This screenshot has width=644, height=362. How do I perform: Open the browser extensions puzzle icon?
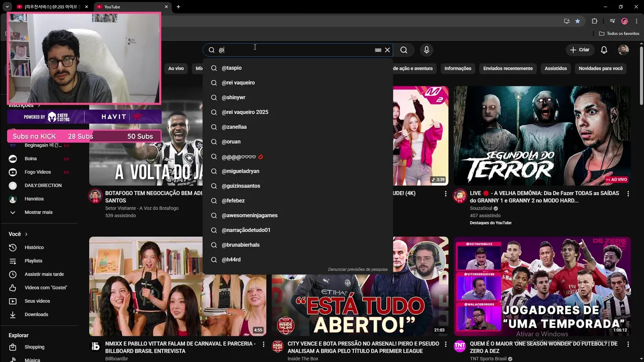[x=595, y=21]
